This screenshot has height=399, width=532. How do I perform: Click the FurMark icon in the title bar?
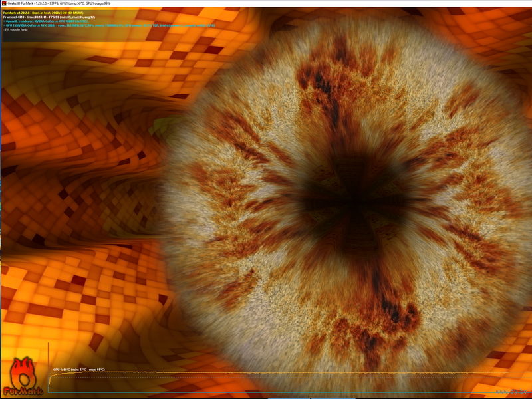coord(4,3)
